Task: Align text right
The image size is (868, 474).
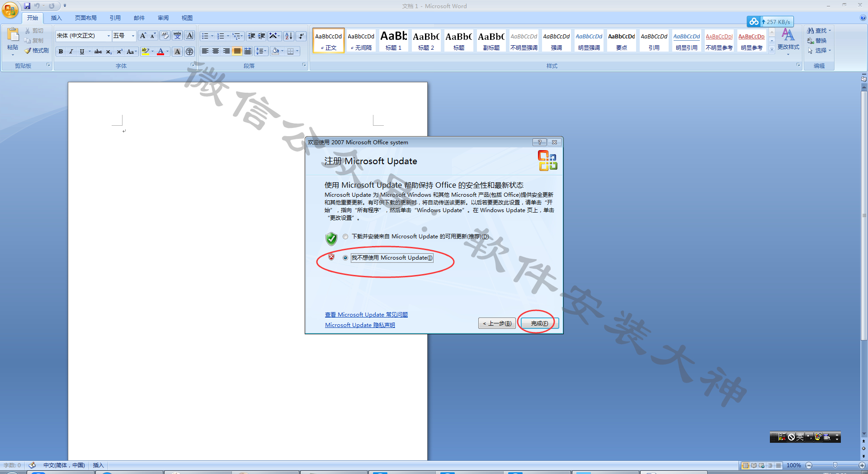Action: pyautogui.click(x=226, y=51)
